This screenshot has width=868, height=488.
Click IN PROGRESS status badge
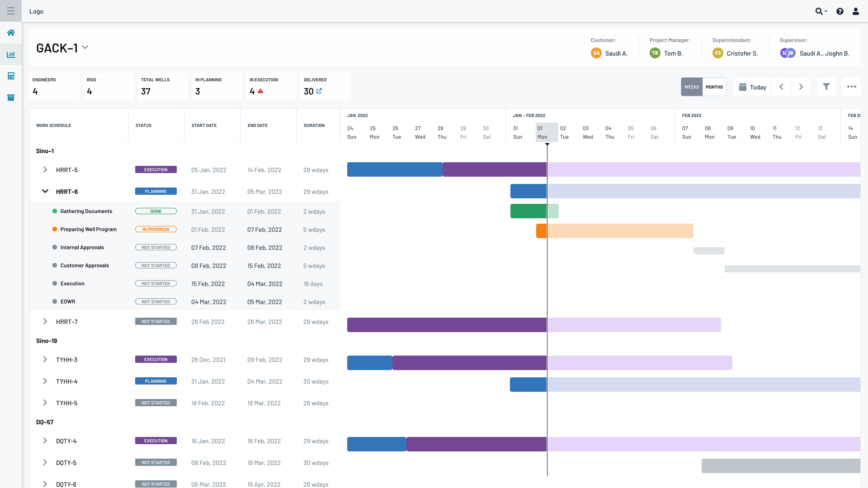point(156,229)
